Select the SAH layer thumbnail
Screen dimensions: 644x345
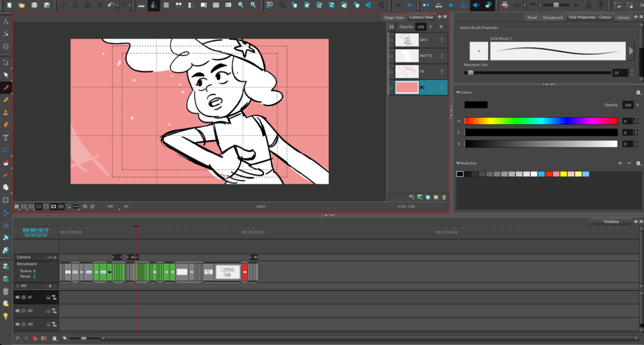point(406,40)
